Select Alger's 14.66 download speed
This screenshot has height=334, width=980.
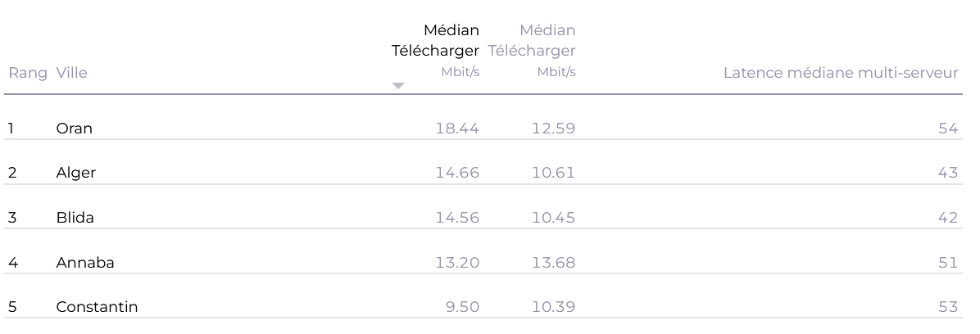pos(457,173)
